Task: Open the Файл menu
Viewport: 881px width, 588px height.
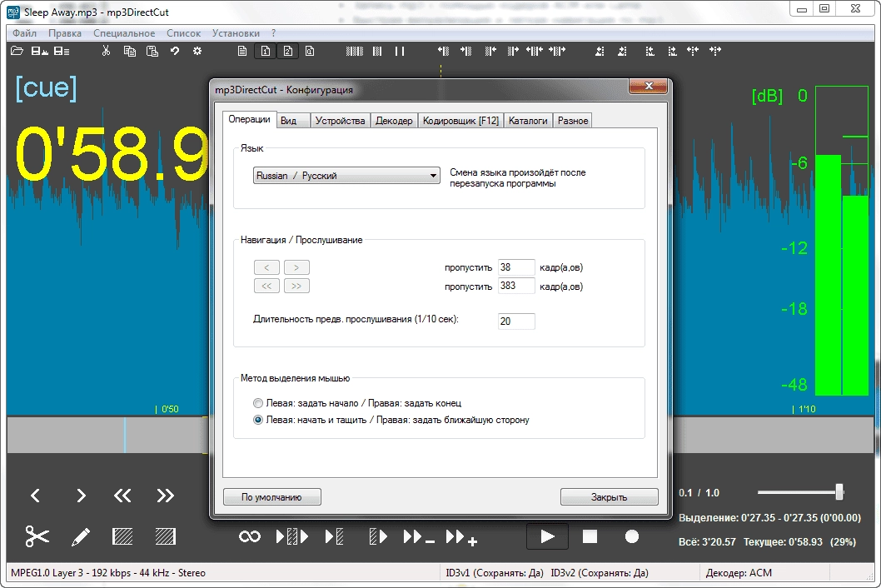Action: point(24,33)
